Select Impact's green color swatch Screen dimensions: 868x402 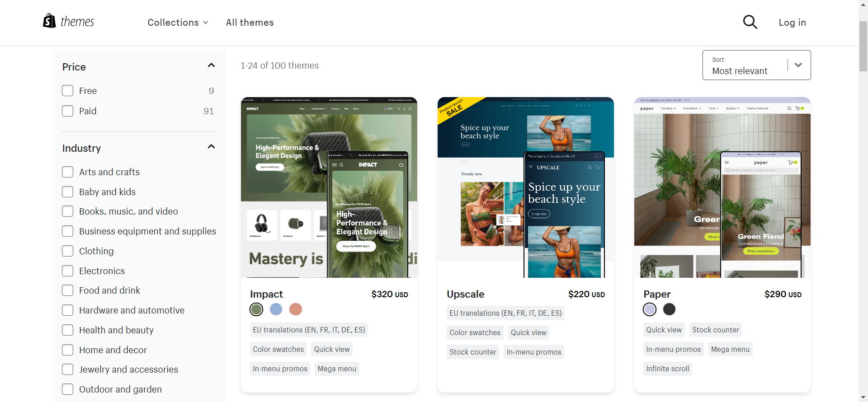[x=256, y=309]
